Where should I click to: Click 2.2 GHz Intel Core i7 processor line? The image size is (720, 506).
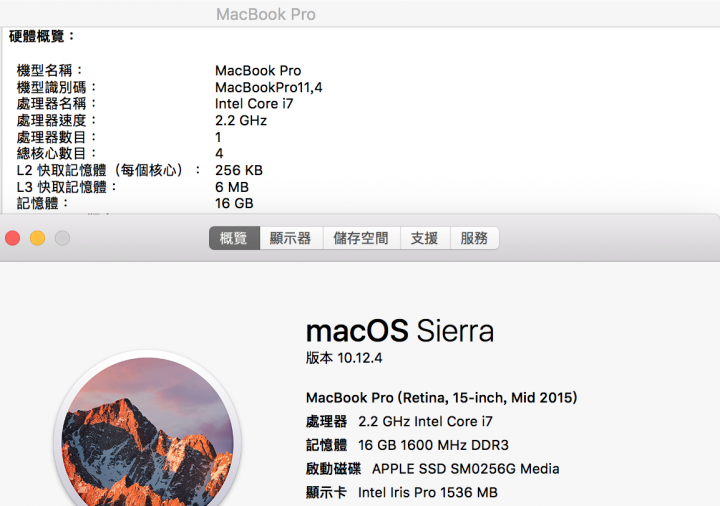[399, 421]
